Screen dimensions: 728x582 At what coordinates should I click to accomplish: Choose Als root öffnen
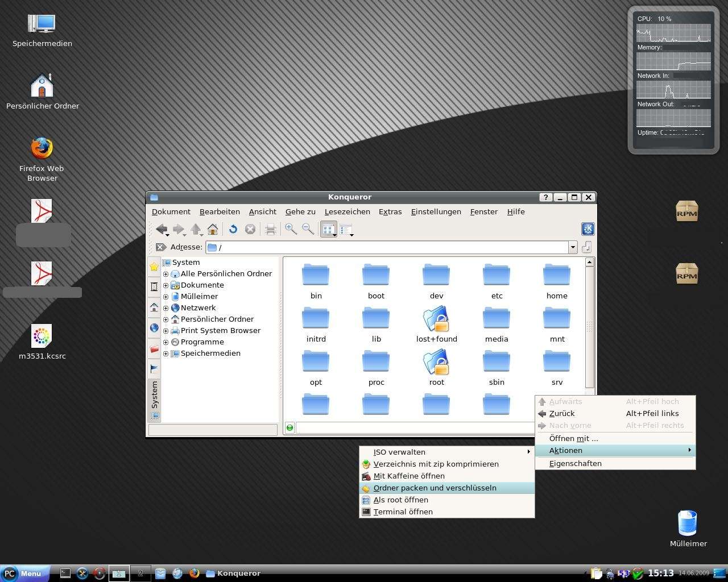(x=447, y=500)
